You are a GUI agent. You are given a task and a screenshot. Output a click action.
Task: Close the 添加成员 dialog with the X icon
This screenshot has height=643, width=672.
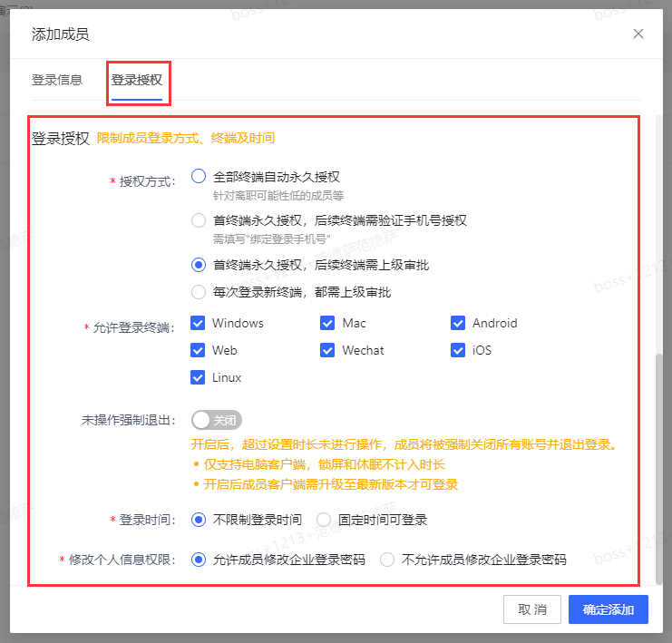(638, 34)
